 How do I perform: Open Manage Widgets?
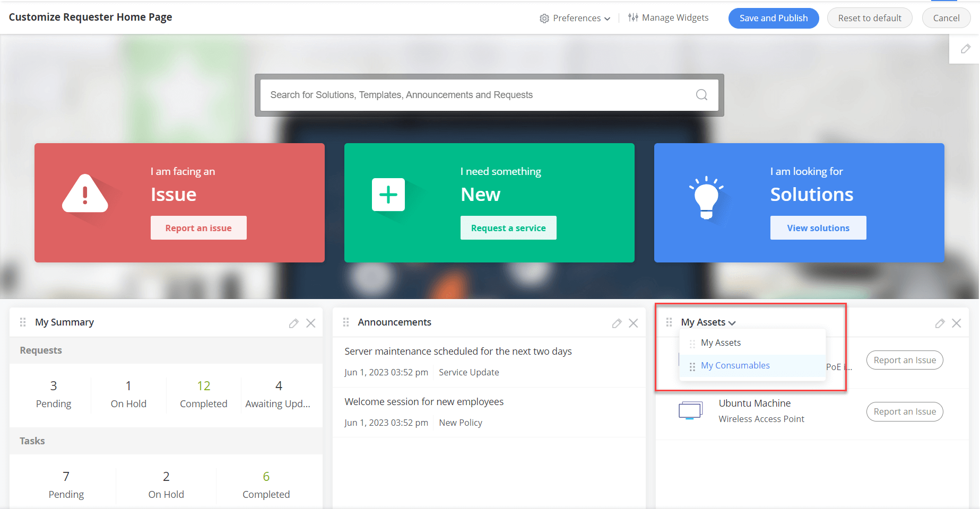[x=669, y=18]
